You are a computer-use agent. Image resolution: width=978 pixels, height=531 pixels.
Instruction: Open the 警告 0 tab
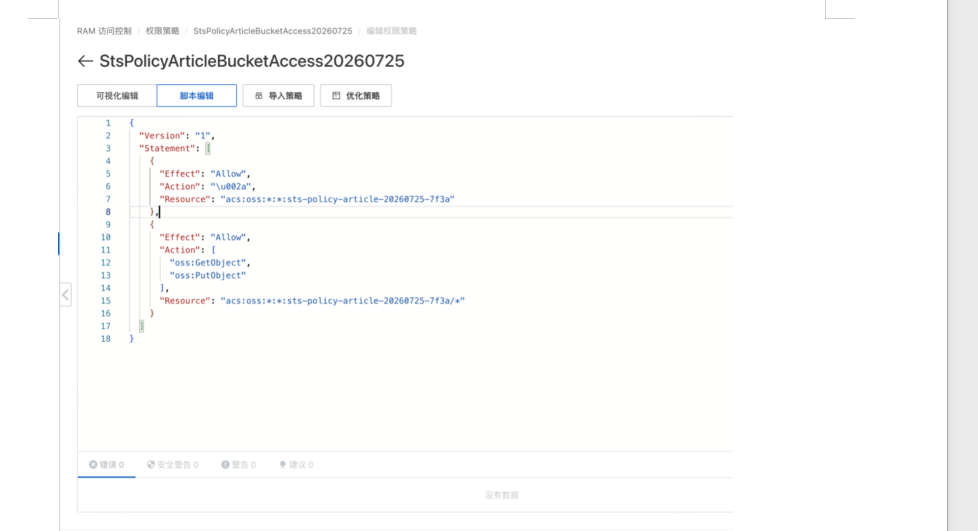(x=238, y=464)
